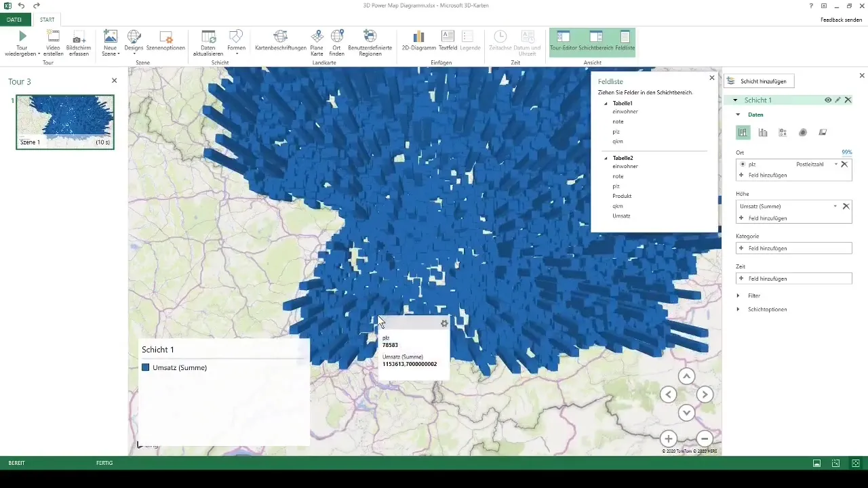Viewport: 868px width, 488px height.
Task: Select bubble chart type
Action: tap(783, 132)
